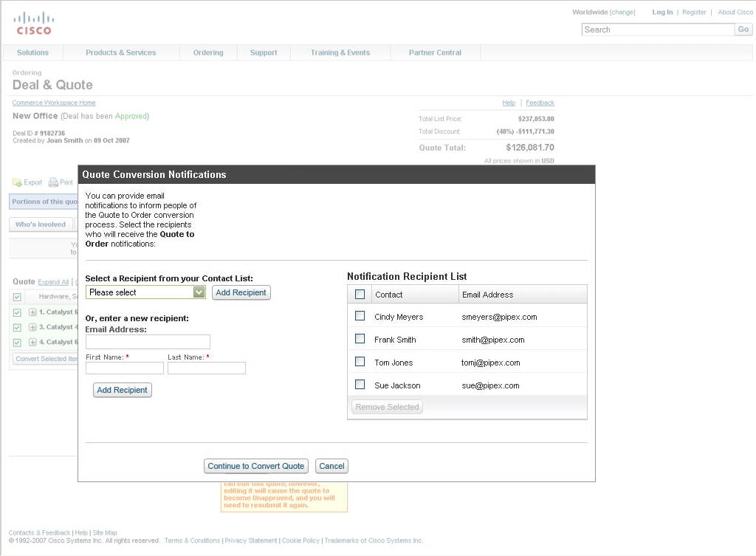Click Convert Selected Items button

pyautogui.click(x=46, y=359)
